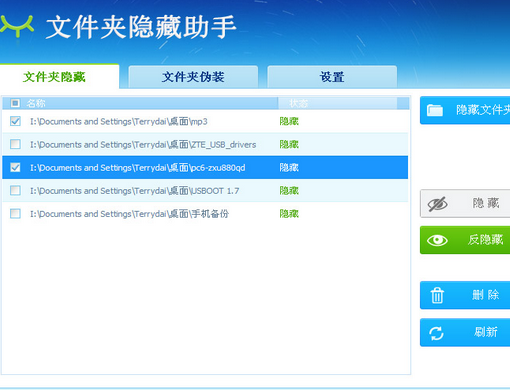Uncheck the pc6-zxu880qd folder checkbox

point(15,167)
